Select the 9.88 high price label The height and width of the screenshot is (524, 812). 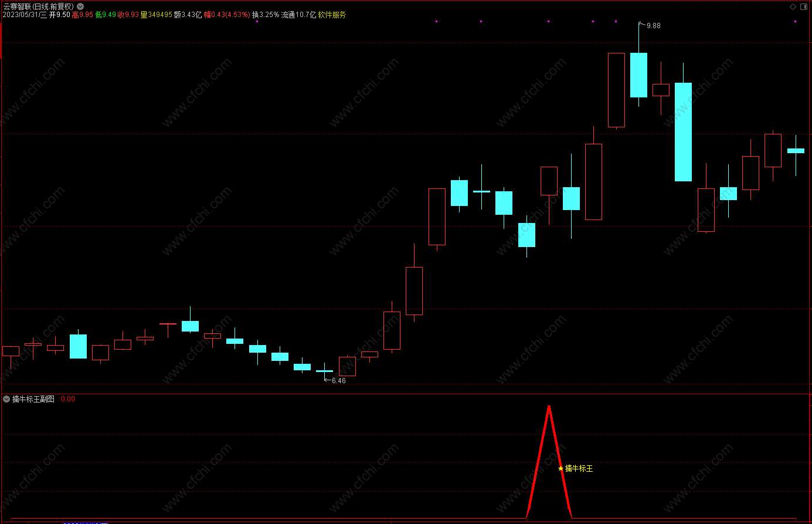pyautogui.click(x=653, y=26)
